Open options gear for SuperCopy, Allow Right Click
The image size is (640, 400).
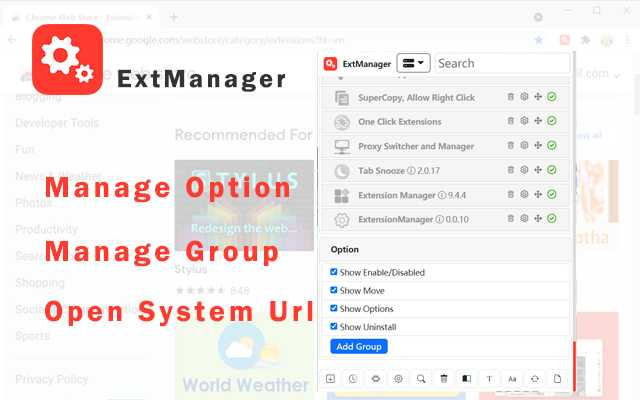[x=524, y=97]
